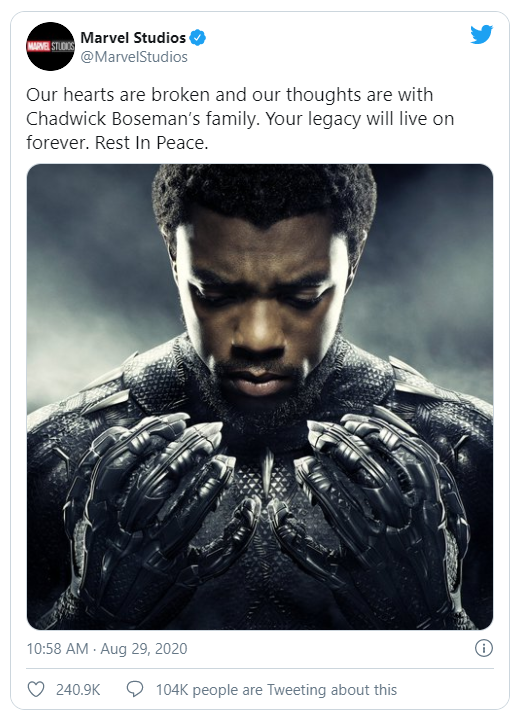Screen dimensions: 529x728
Task: Click the 'Our hearts are broken' text line
Action: point(229,95)
